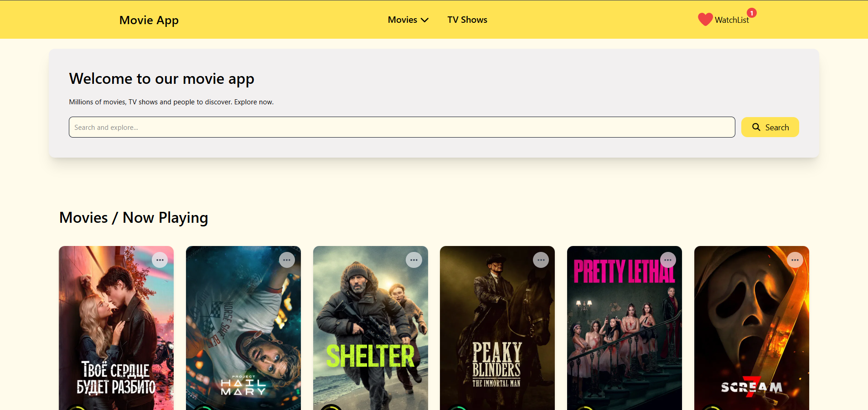Go home via the Movie App logo

(149, 20)
